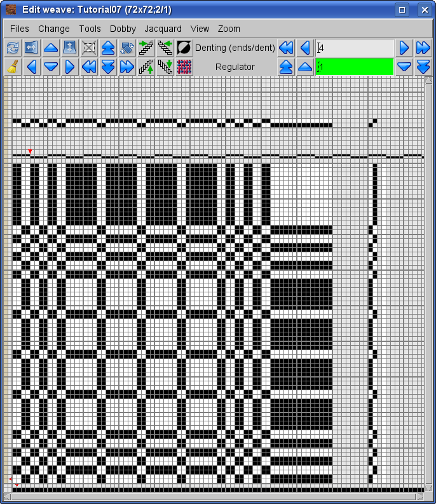Click the window icon in title bar

click(11, 10)
